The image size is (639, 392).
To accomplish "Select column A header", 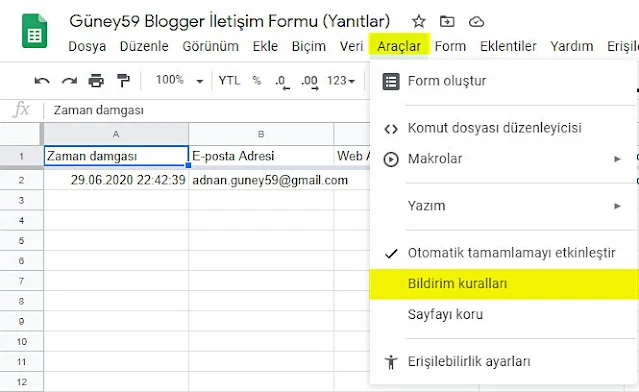I will coord(116,134).
